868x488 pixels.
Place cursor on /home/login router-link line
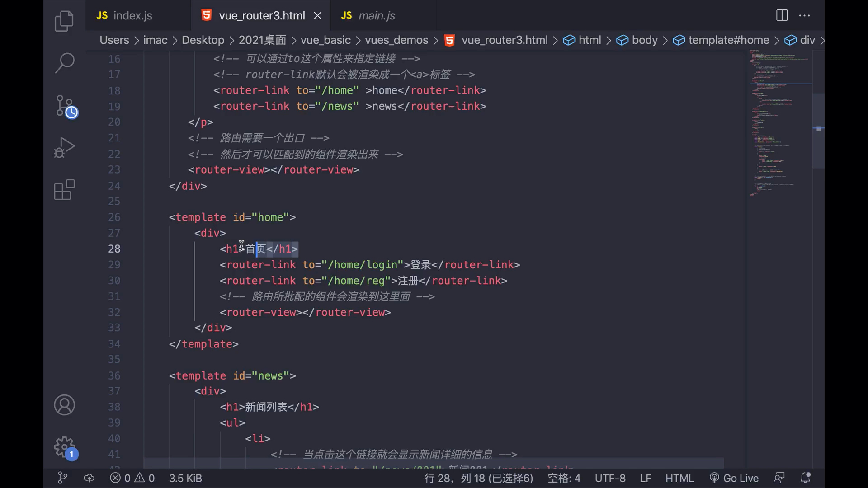click(x=370, y=265)
